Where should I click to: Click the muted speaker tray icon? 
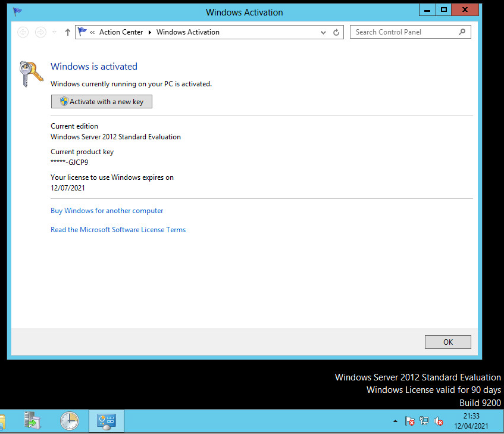tap(439, 421)
